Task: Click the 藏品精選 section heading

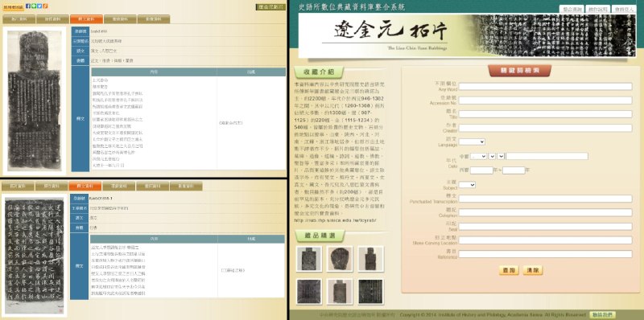Action: pos(320,236)
